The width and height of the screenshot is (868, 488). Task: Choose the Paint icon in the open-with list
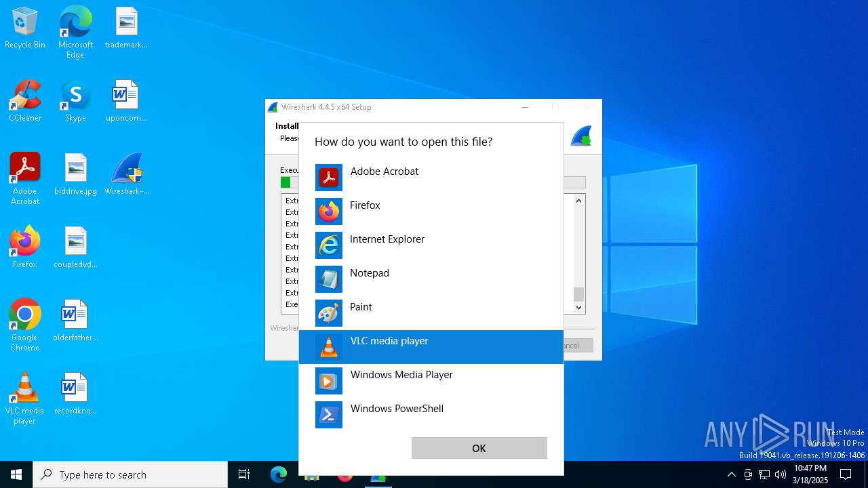[x=329, y=313]
